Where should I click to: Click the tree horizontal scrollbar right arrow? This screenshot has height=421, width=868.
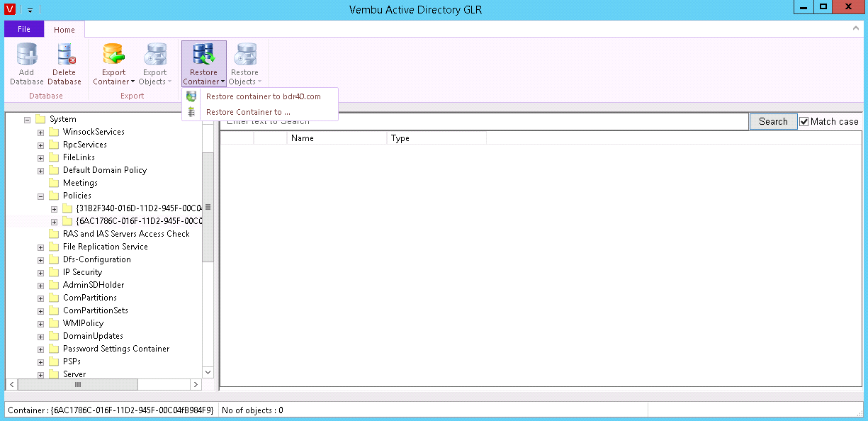196,384
